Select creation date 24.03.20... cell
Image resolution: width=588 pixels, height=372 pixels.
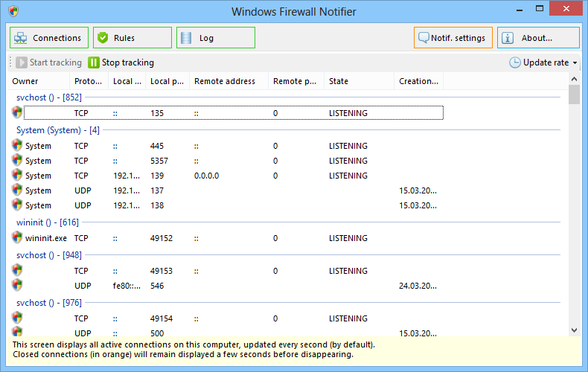tap(418, 286)
